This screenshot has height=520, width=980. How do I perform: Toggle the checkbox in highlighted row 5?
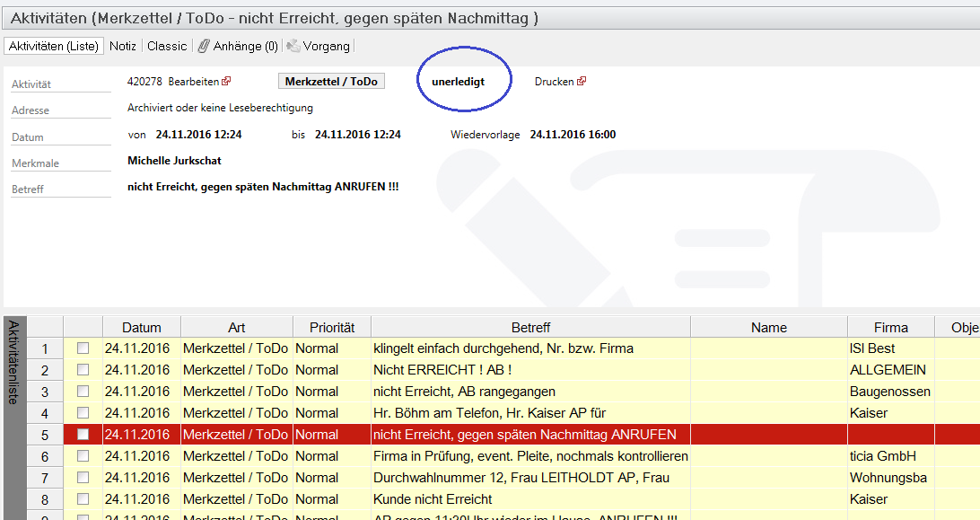point(83,434)
